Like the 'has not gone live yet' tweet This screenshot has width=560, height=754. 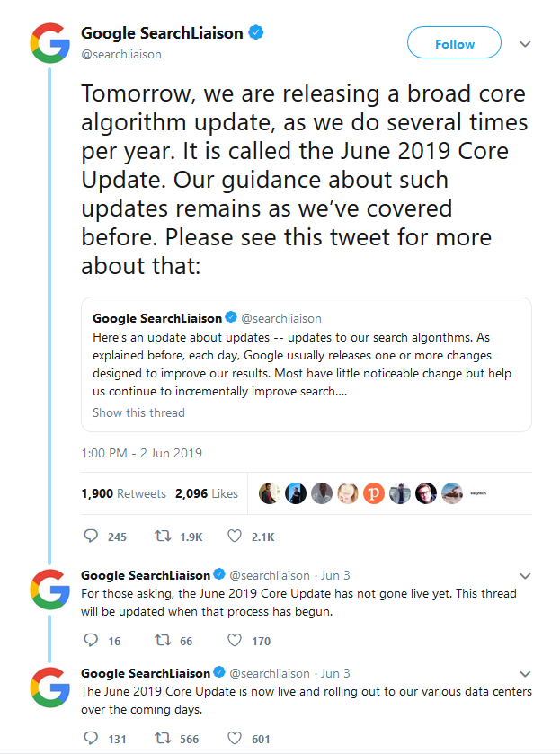pyautogui.click(x=235, y=641)
